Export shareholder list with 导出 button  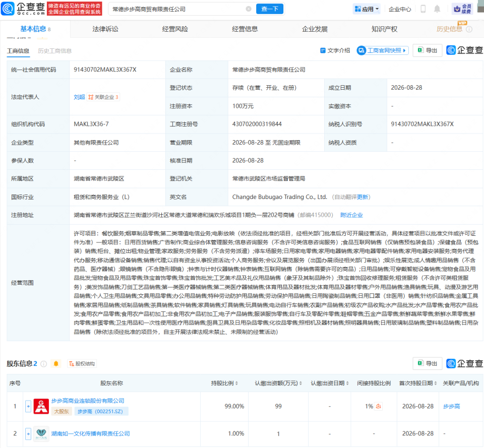pos(427,363)
